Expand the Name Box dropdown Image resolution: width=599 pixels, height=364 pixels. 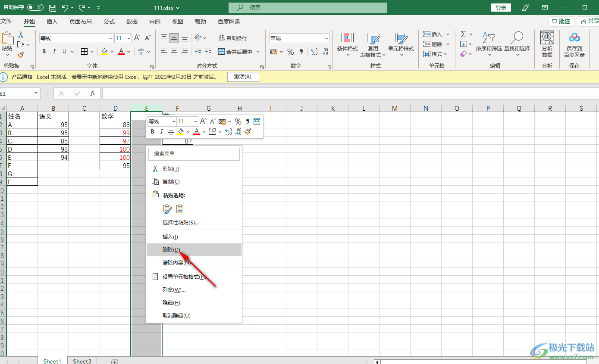click(x=36, y=93)
